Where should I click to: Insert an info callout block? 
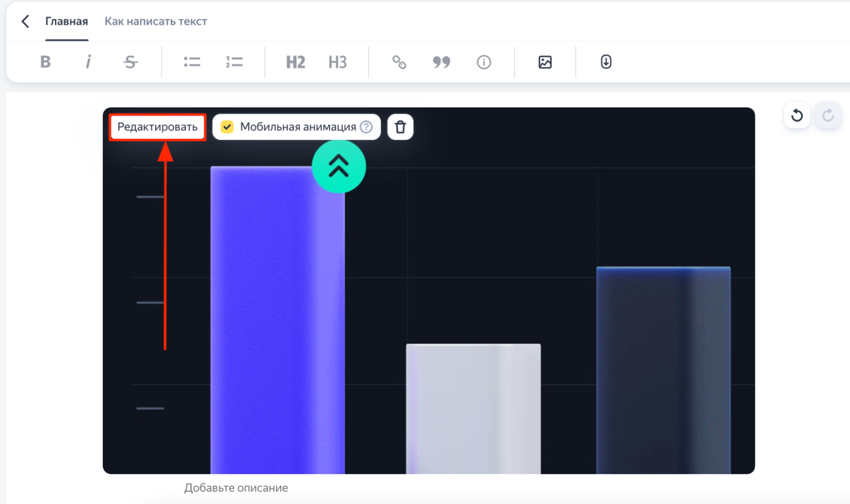(483, 62)
